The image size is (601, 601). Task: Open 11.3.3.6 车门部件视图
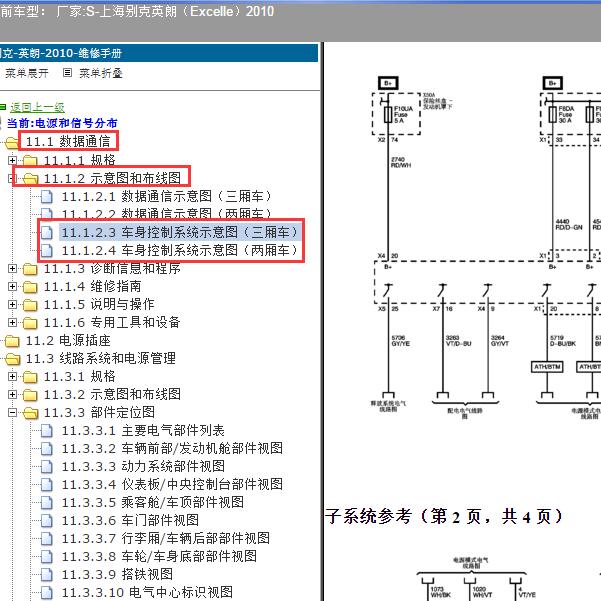point(130,520)
